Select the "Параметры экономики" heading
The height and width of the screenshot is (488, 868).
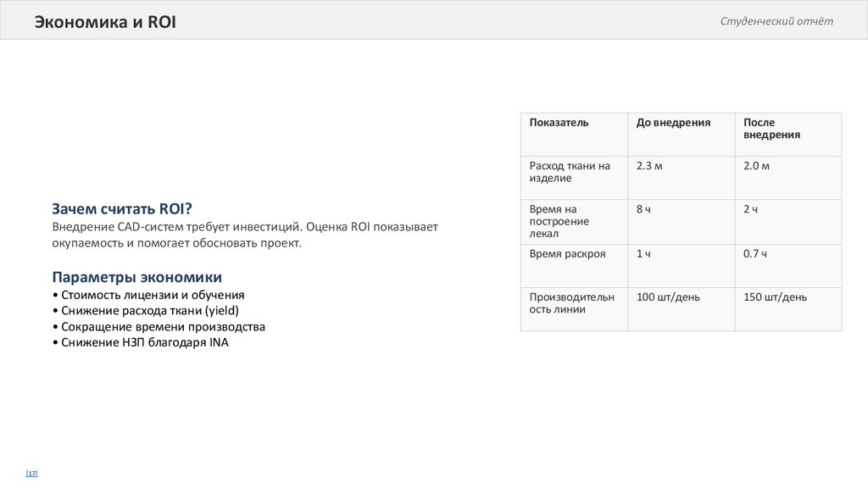pos(137,277)
